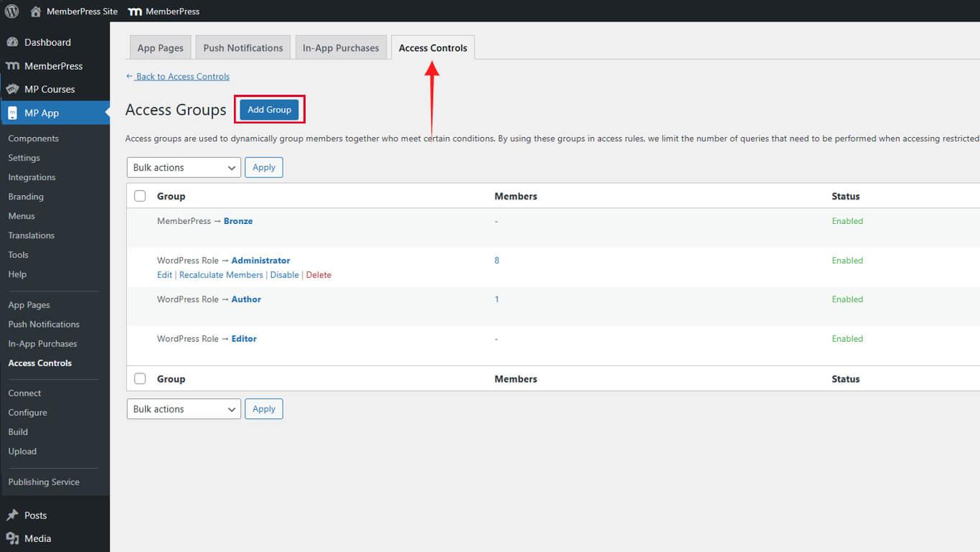Click Recalculate Members for Administrator group
This screenshot has width=980, height=552.
coord(221,275)
